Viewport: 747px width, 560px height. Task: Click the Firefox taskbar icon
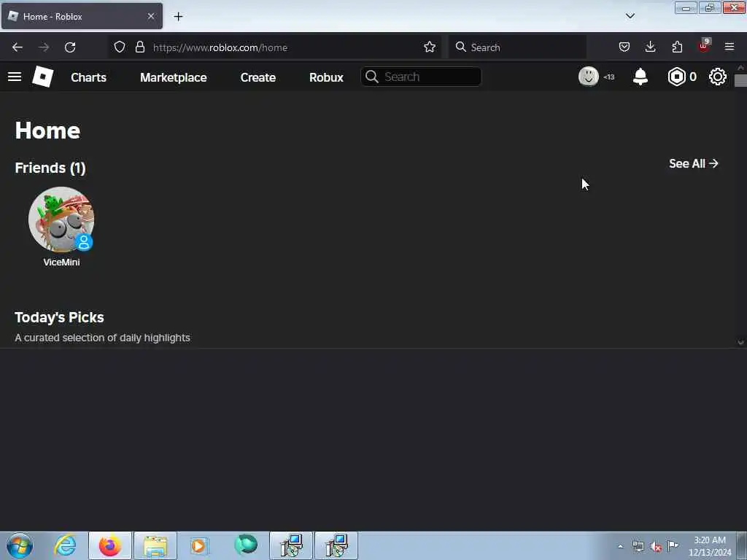tap(110, 545)
